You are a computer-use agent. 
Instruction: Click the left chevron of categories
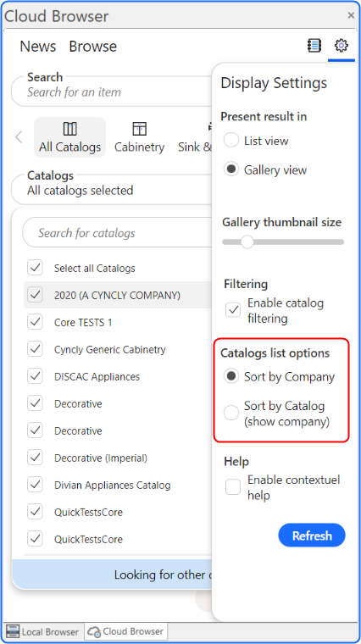[x=19, y=136]
